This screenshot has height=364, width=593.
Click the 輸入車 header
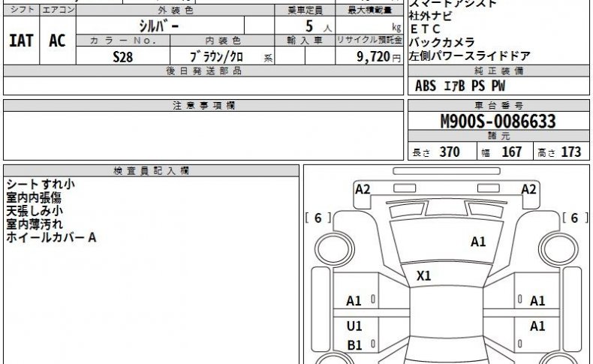tap(305, 41)
